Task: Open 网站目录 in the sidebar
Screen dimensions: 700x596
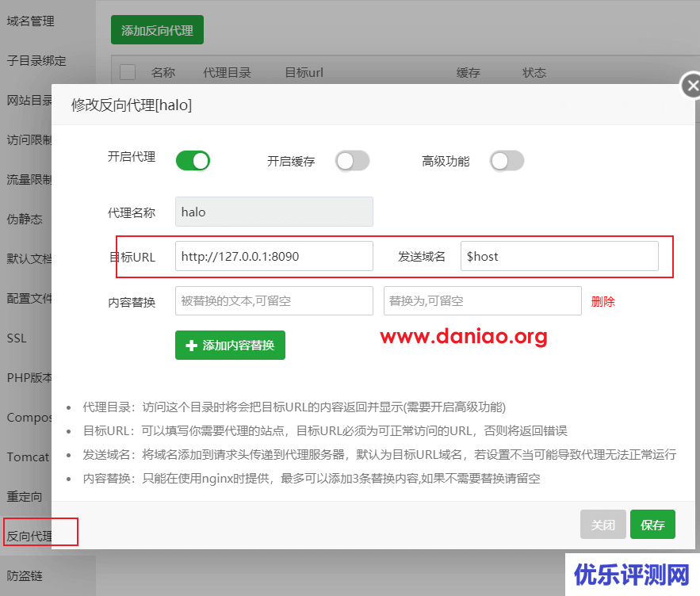Action: 29,101
